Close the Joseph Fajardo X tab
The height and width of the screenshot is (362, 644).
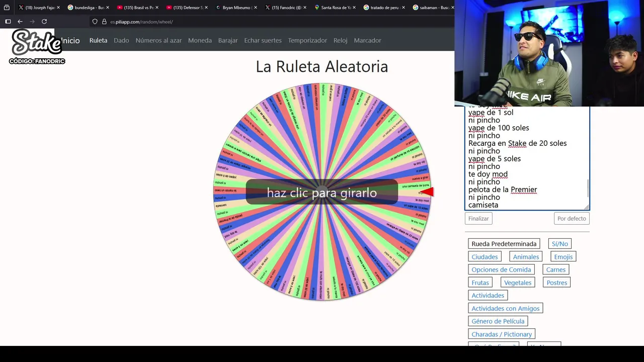(58, 8)
